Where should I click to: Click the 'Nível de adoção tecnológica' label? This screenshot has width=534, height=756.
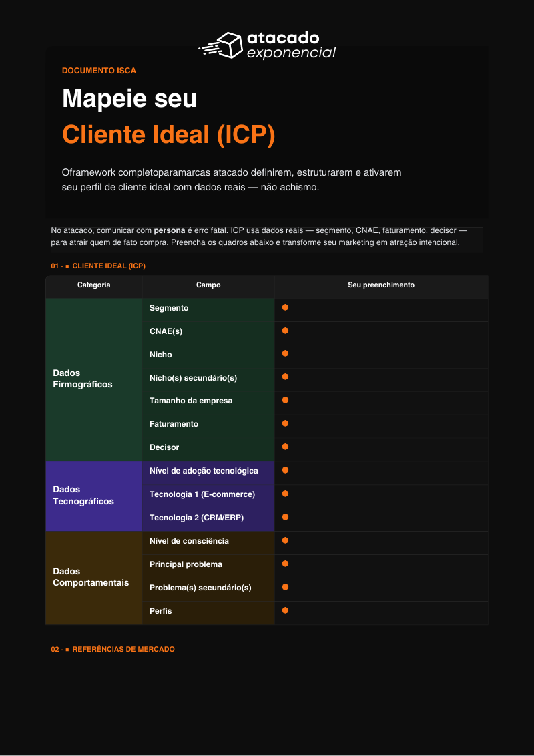204,471
